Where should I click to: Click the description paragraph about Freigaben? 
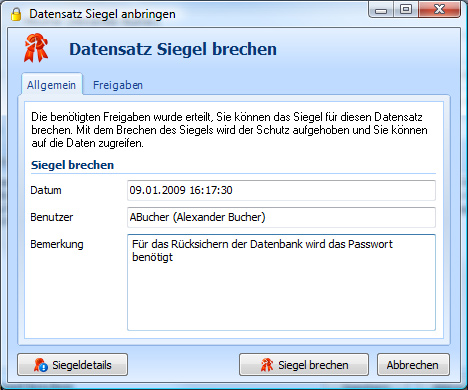[x=229, y=130]
